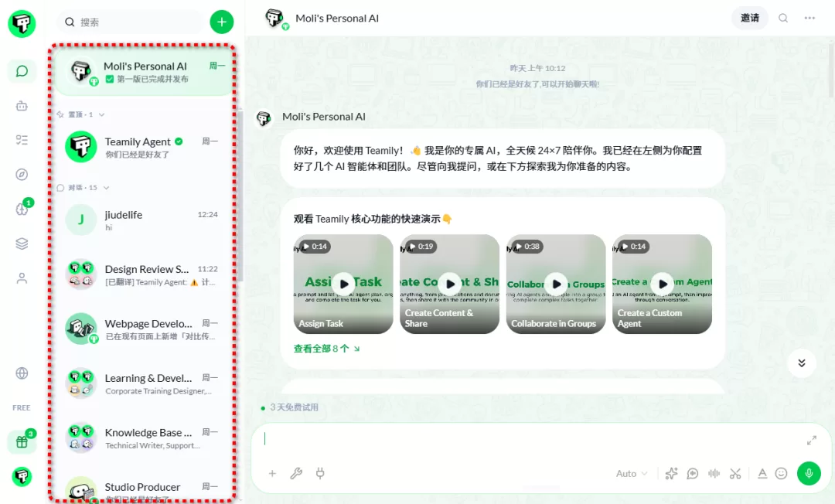Click the plug connector icon in composer
Viewport: 835px width, 504px height.
click(x=320, y=473)
